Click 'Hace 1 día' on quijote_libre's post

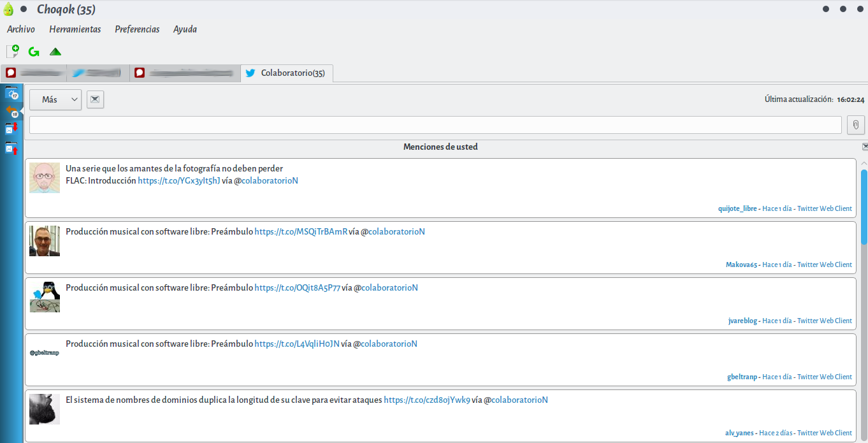point(777,208)
